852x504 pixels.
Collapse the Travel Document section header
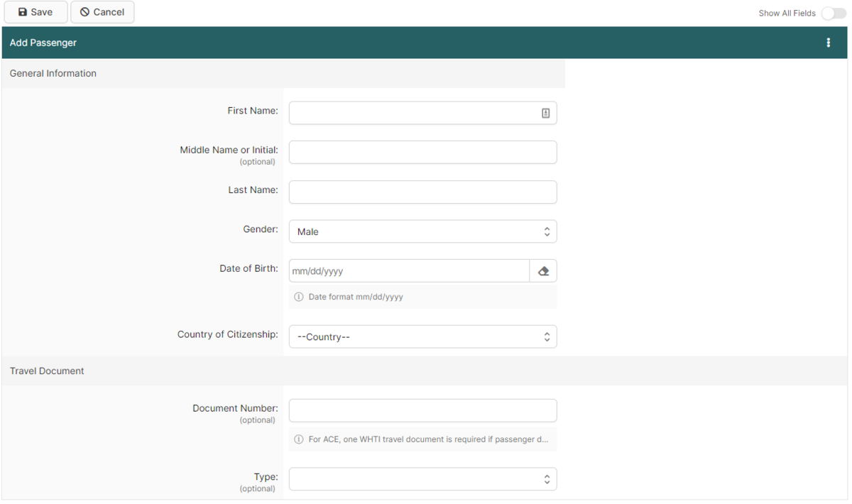47,371
